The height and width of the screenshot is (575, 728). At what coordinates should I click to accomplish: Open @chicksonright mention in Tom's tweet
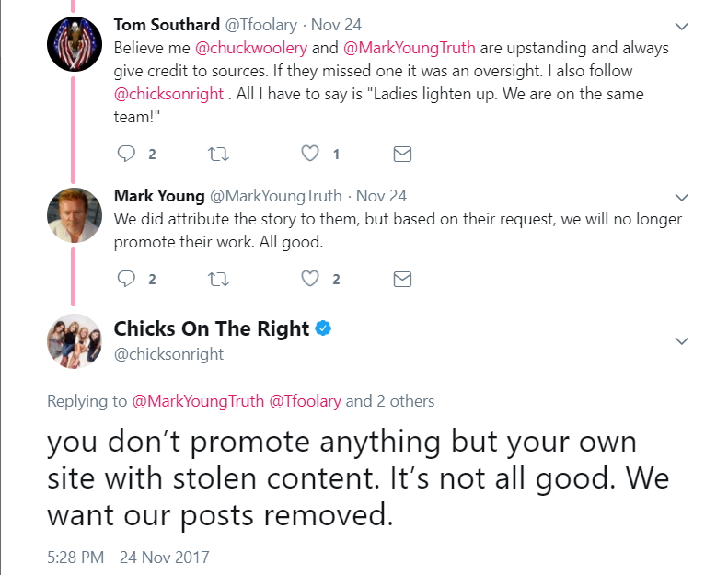pyautogui.click(x=168, y=94)
